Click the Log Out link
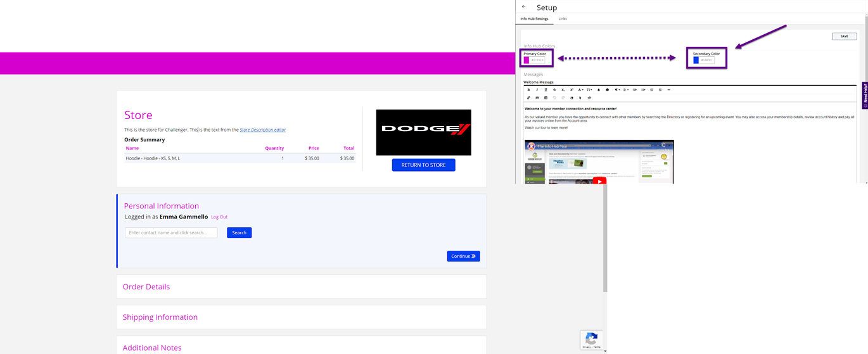 219,217
